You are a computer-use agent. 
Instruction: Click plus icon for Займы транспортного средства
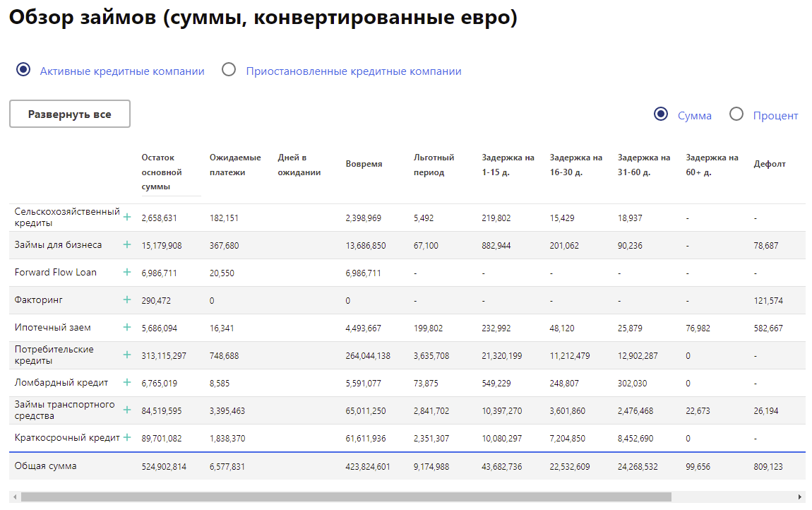pos(127,410)
